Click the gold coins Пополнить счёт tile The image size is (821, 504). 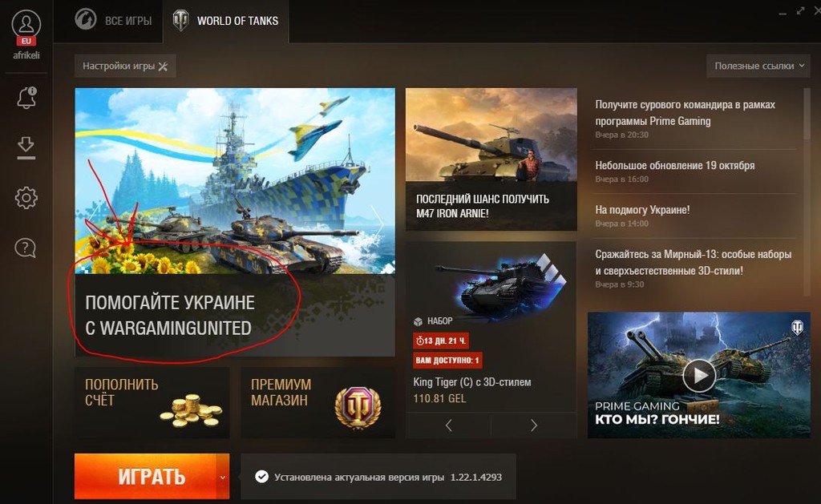(x=152, y=402)
